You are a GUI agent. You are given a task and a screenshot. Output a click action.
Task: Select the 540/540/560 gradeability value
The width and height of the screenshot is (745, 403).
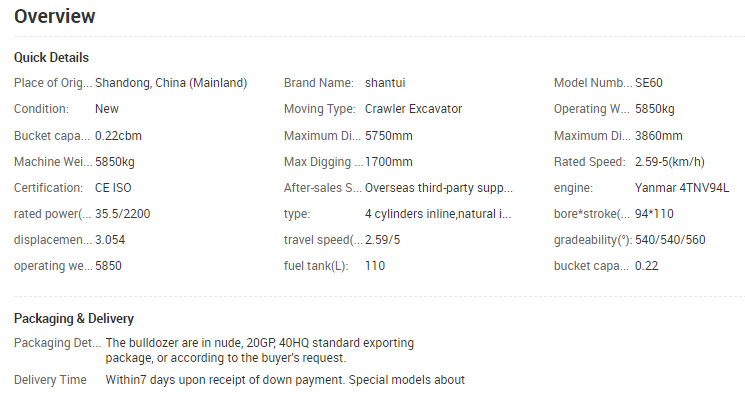coord(670,240)
